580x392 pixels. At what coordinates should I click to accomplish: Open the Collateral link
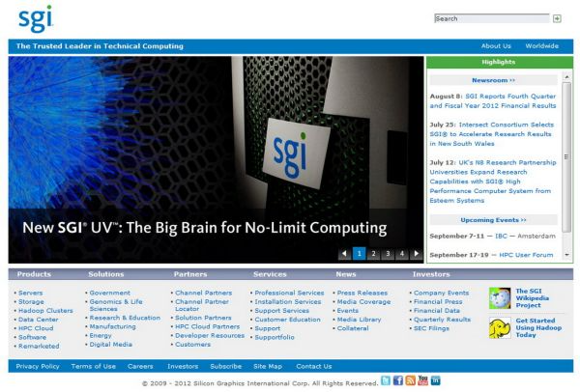[353, 328]
